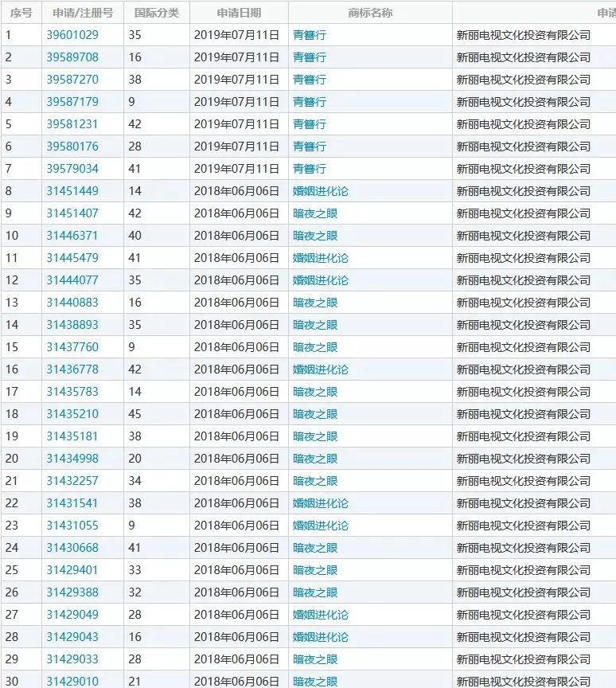Open application number 31435210
Viewport: 616px width, 688px height.
tap(72, 414)
